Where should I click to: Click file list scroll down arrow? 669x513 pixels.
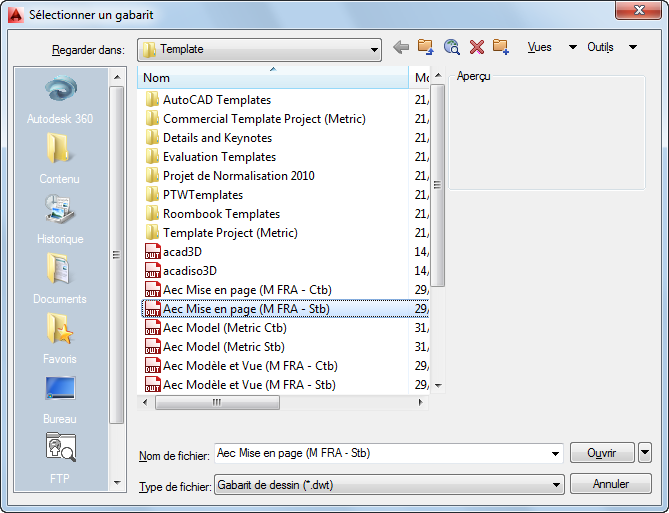click(x=438, y=385)
